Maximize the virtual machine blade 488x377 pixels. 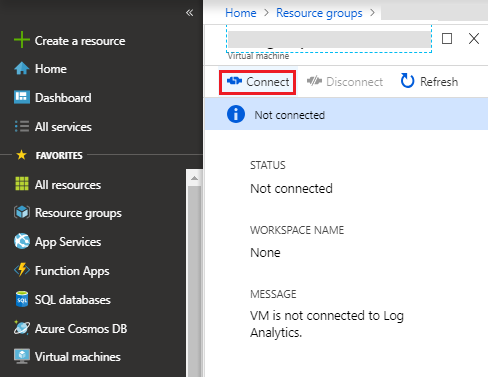447,39
